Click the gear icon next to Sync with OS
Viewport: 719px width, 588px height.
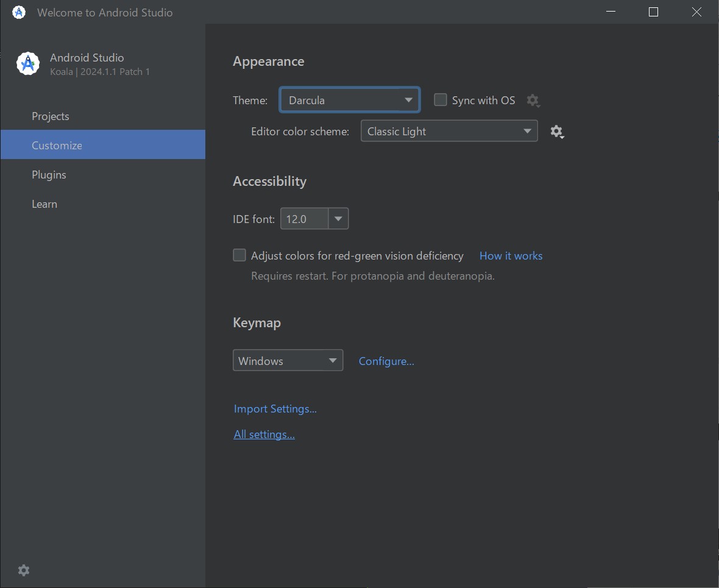[x=533, y=101]
